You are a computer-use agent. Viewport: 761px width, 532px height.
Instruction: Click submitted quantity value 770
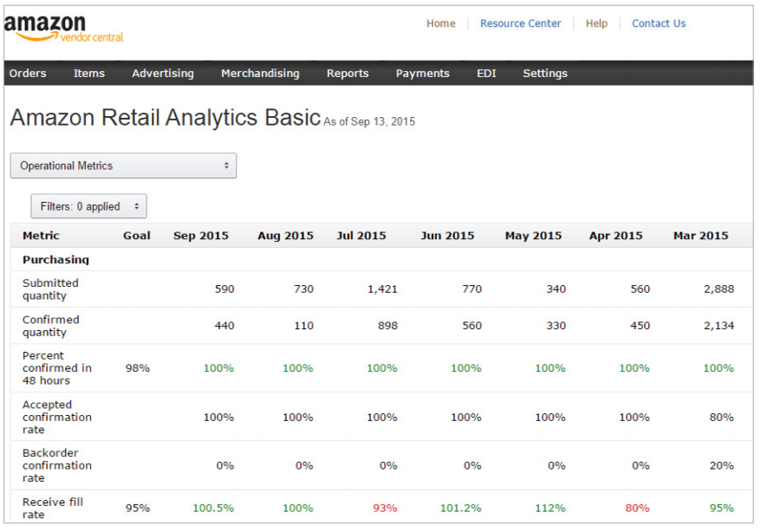point(472,289)
